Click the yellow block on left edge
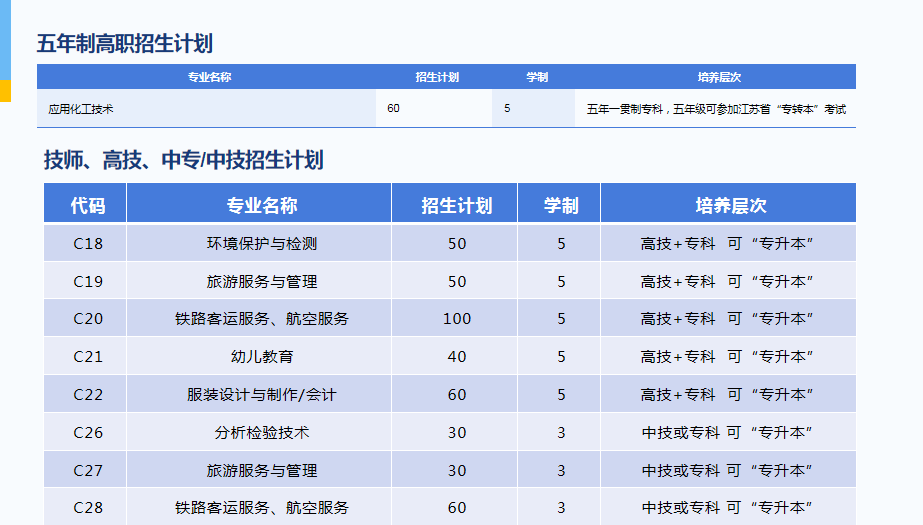The height and width of the screenshot is (525, 923). click(x=5, y=90)
